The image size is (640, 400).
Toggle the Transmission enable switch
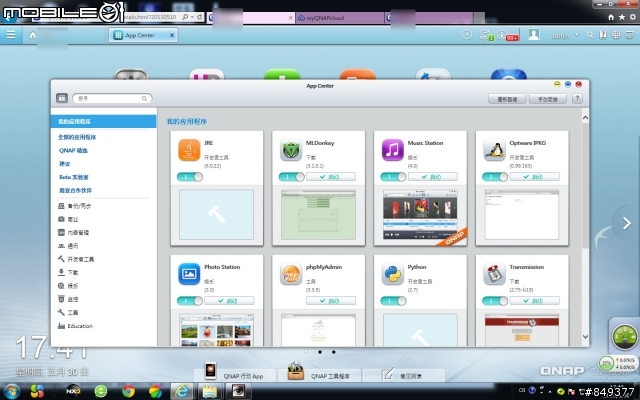(495, 301)
